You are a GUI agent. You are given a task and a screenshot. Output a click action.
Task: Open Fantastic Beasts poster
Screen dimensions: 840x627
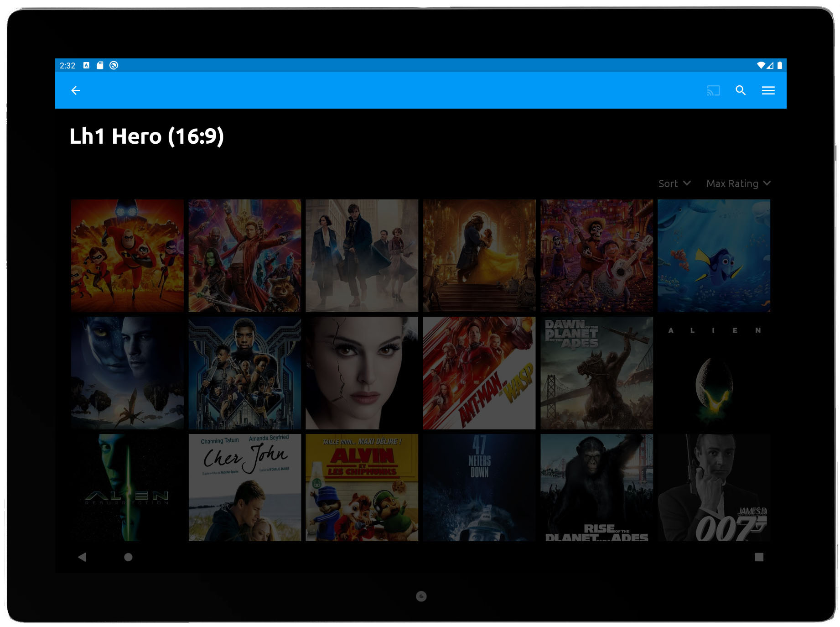pos(362,256)
